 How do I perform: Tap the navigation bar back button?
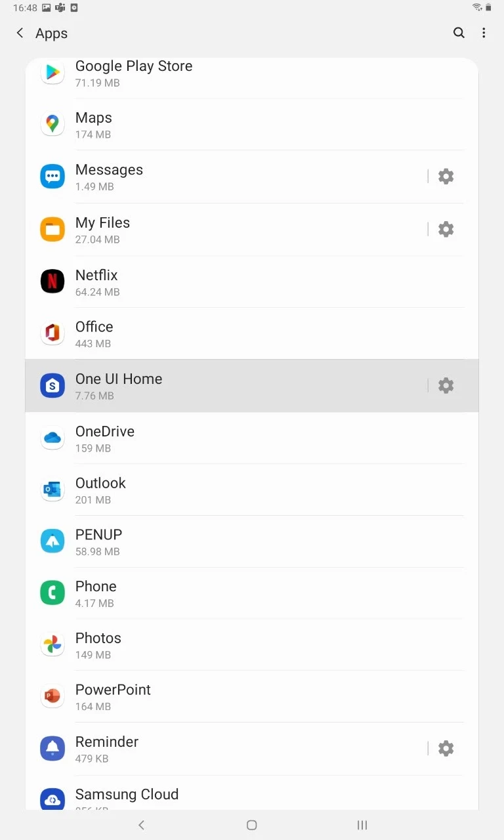[x=141, y=825]
